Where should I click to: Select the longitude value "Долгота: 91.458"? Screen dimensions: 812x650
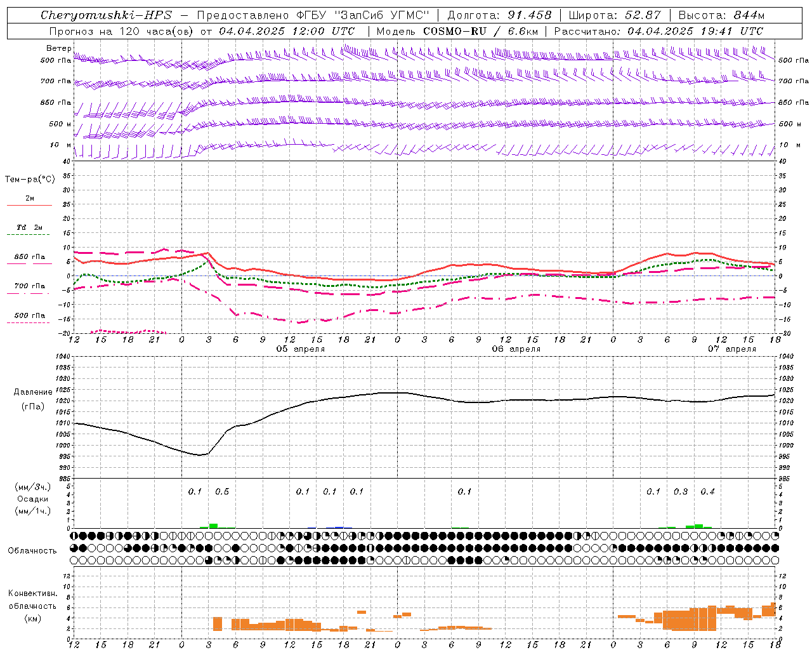coord(500,15)
